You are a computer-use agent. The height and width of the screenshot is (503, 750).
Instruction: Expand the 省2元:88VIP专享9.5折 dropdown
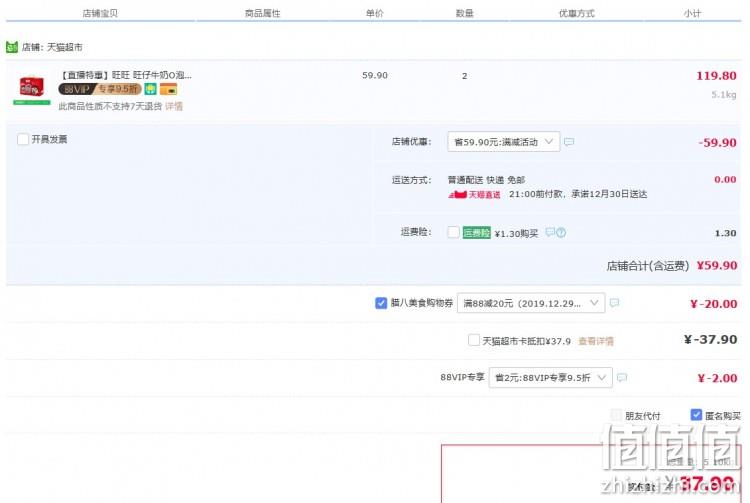click(x=551, y=378)
